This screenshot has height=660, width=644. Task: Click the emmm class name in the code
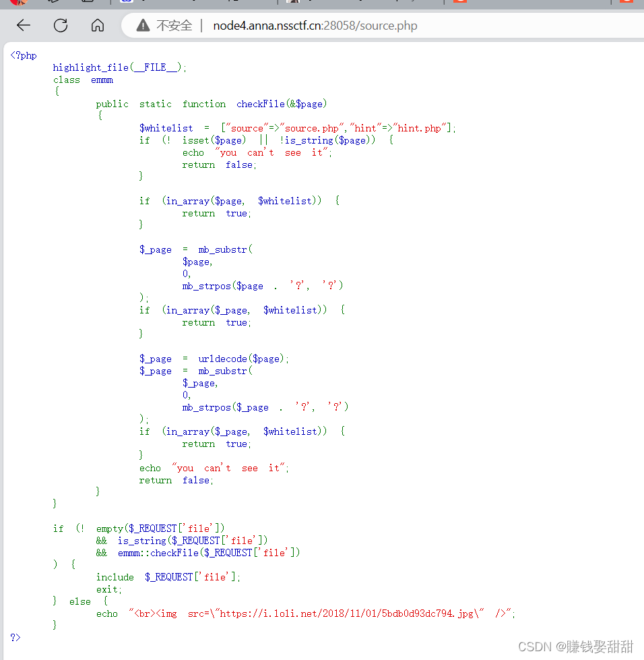tap(102, 80)
